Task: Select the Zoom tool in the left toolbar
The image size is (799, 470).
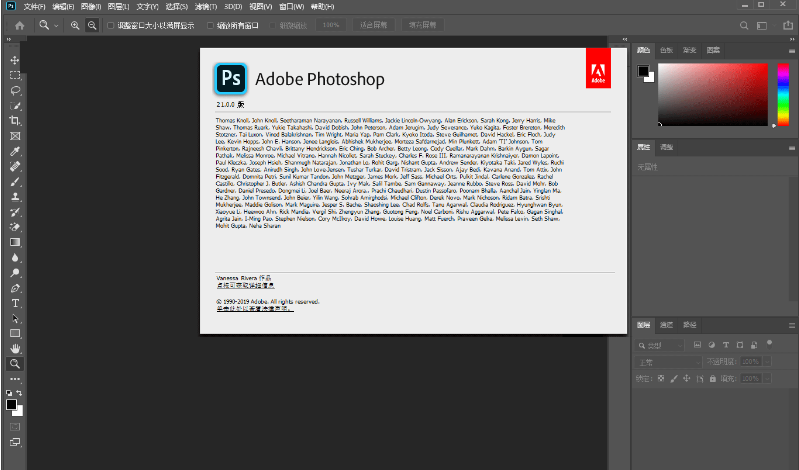Action: coord(15,364)
